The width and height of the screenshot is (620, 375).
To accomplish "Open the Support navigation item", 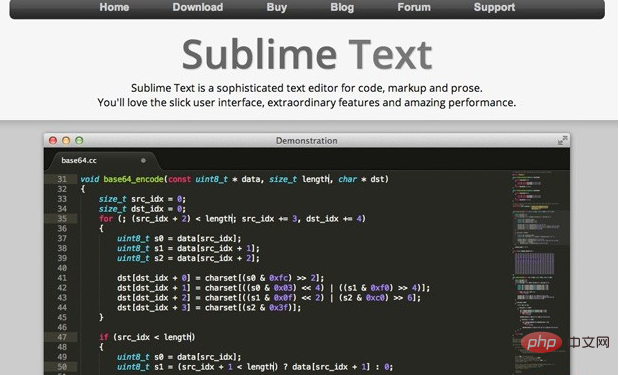I will click(x=494, y=8).
